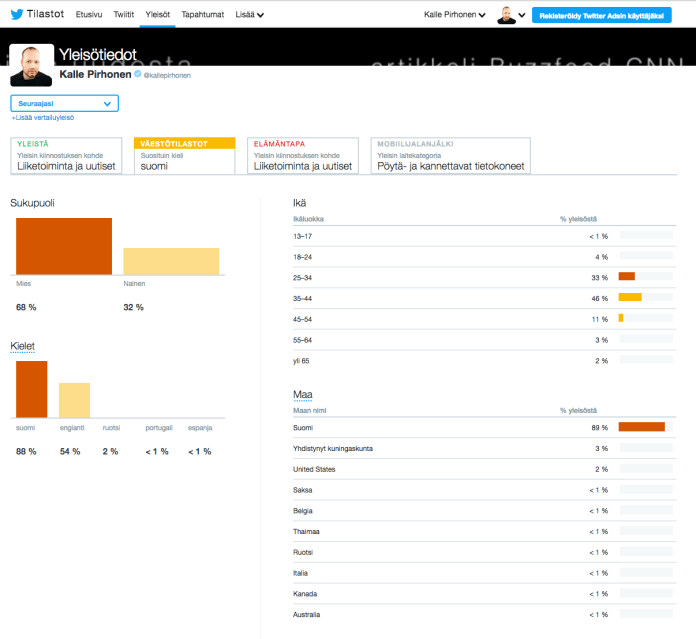
Task: Click the small profile avatar in top bar
Action: coord(507,15)
